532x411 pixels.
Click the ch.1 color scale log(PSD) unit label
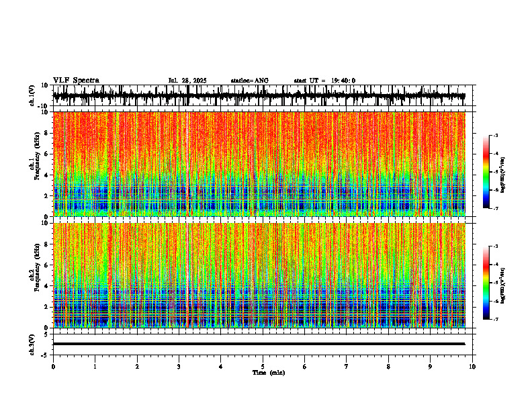[503, 175]
